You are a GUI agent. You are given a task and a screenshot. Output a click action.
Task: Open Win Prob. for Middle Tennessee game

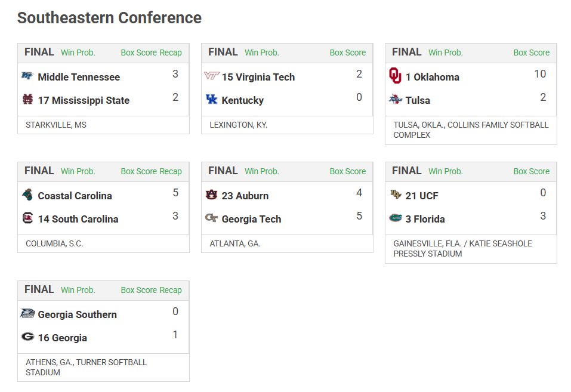pyautogui.click(x=78, y=53)
